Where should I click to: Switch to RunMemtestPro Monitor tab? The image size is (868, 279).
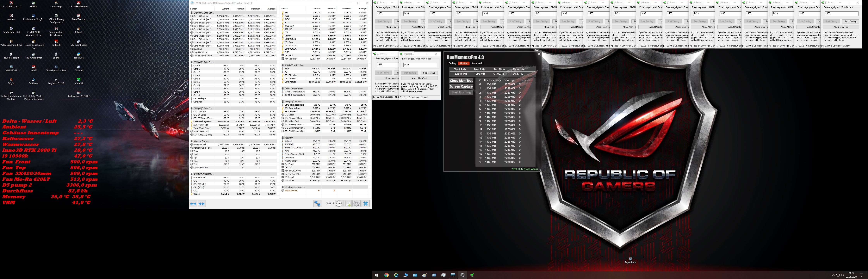(464, 63)
